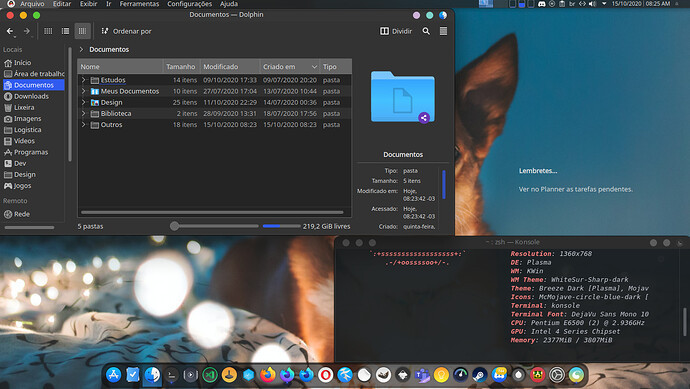Open the Ajuda menu

coord(229,4)
